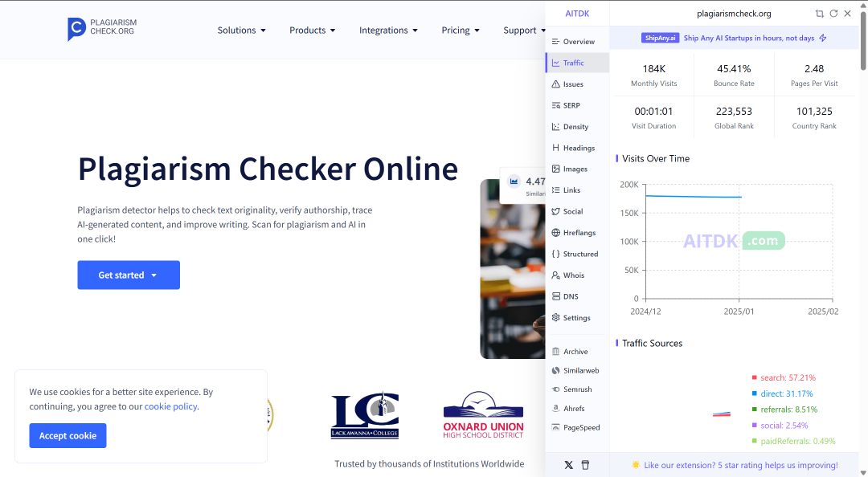Expand the Pricing dropdown menu
Viewport: 868px width, 477px height.
coord(460,31)
